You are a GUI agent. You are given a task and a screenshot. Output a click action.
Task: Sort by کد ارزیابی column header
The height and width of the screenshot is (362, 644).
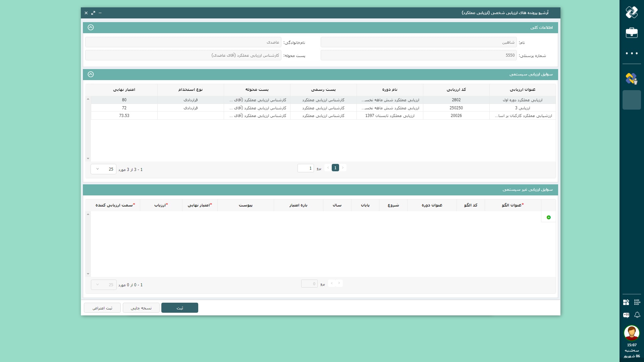click(x=456, y=89)
